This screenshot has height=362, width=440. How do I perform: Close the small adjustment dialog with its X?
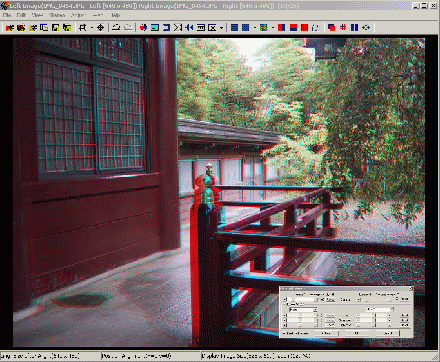(x=411, y=289)
